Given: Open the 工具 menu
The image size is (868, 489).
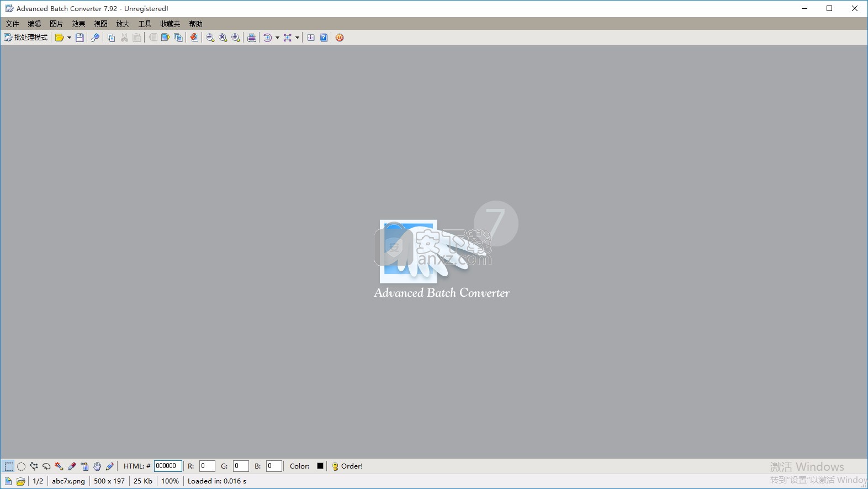Looking at the screenshot, I should (145, 24).
